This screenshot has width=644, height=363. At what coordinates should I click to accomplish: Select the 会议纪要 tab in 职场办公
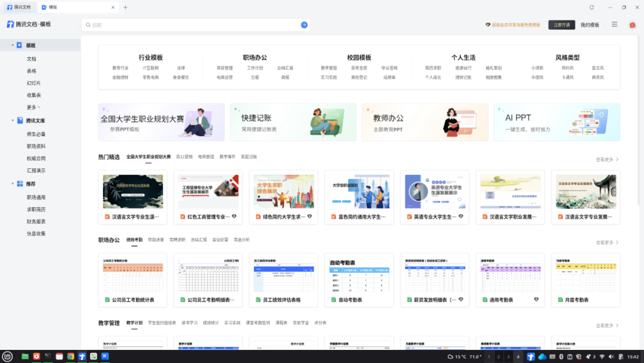click(x=220, y=239)
